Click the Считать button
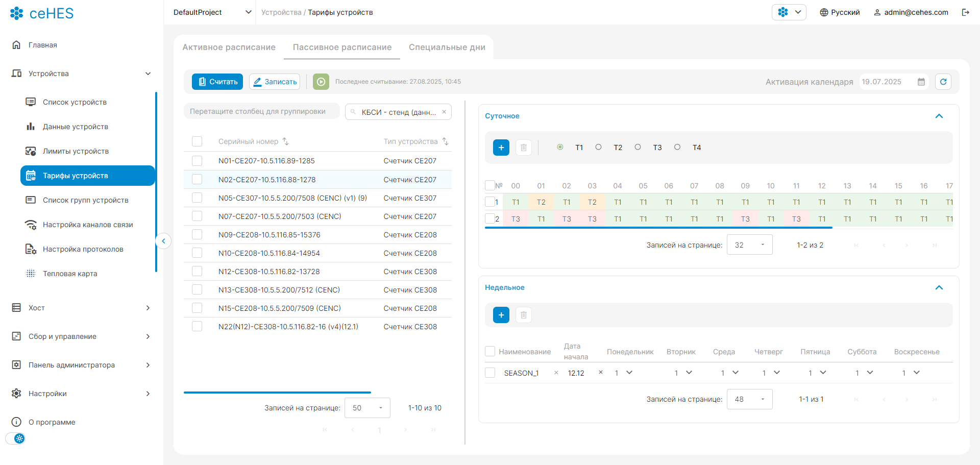980x465 pixels. 217,82
